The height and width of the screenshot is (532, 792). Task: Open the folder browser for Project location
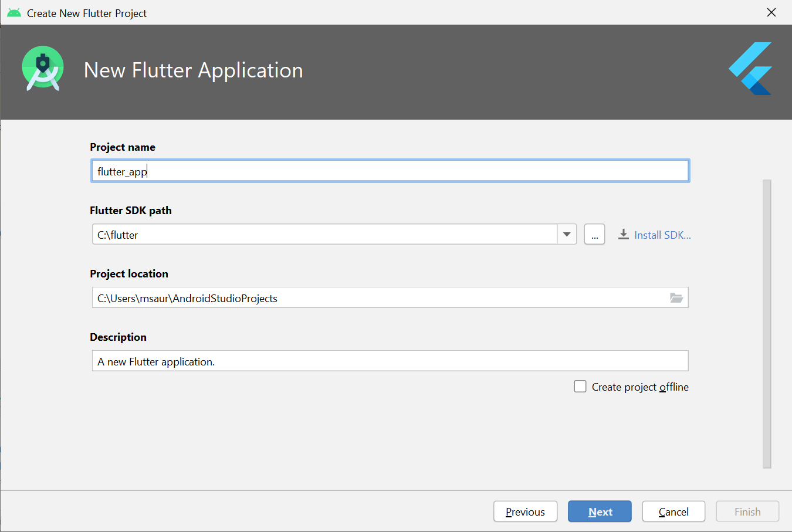pyautogui.click(x=676, y=298)
